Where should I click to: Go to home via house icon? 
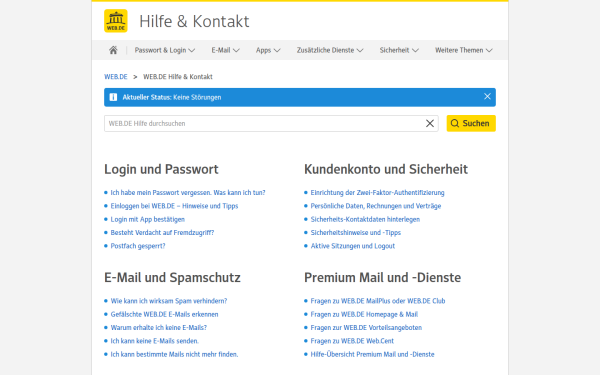point(113,50)
